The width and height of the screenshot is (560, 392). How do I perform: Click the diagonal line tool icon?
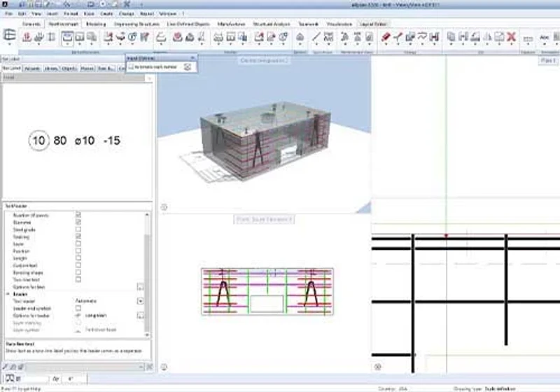point(316,36)
